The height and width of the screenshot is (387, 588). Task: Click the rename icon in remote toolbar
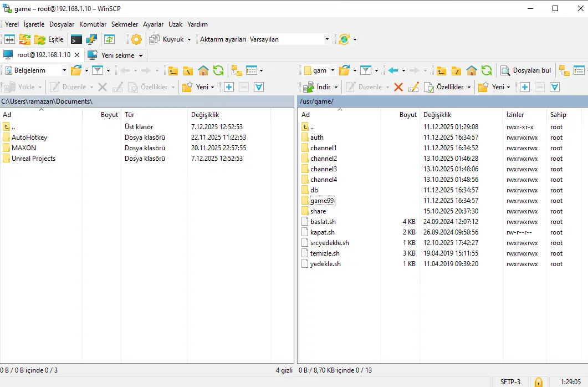tap(413, 87)
